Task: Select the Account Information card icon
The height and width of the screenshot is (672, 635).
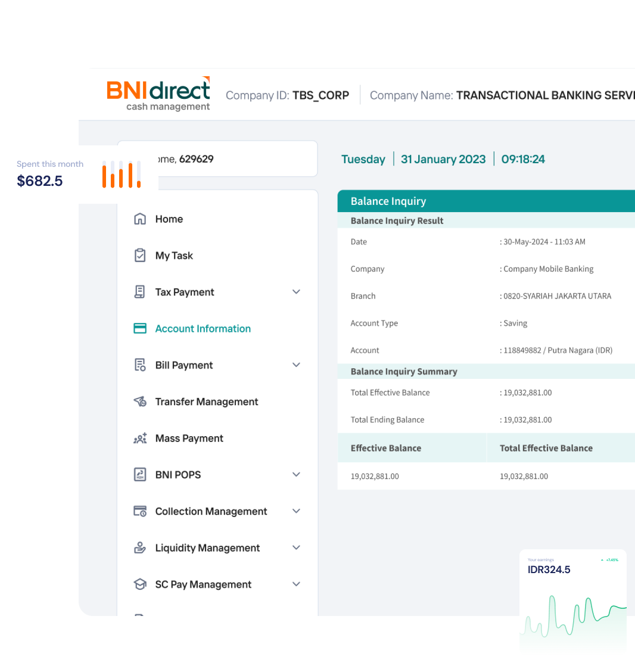Action: tap(139, 328)
